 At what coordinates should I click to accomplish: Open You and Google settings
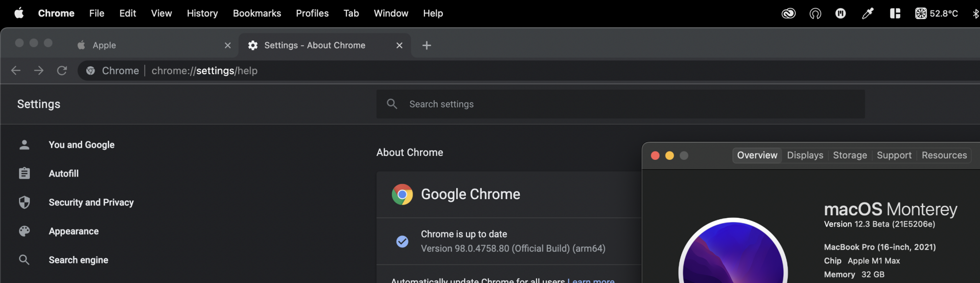[81, 145]
